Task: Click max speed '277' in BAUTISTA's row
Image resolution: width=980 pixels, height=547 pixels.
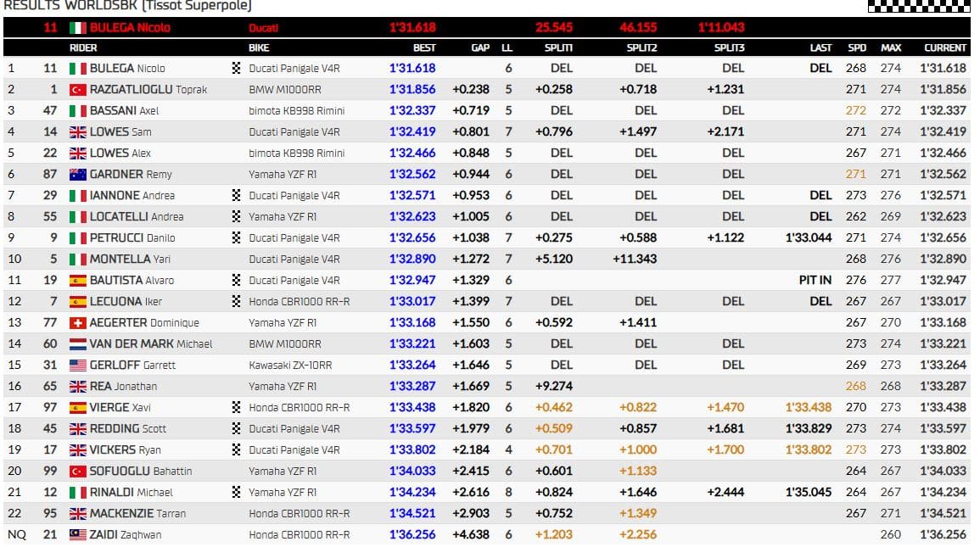Action: [891, 281]
